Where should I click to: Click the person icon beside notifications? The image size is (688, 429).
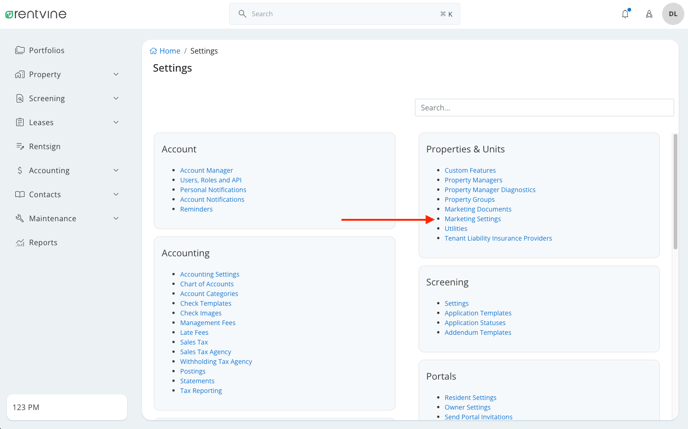[x=649, y=14]
